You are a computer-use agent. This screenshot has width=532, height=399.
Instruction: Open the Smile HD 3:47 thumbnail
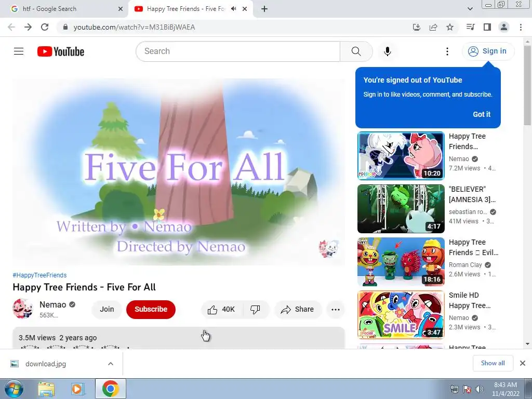pyautogui.click(x=401, y=314)
